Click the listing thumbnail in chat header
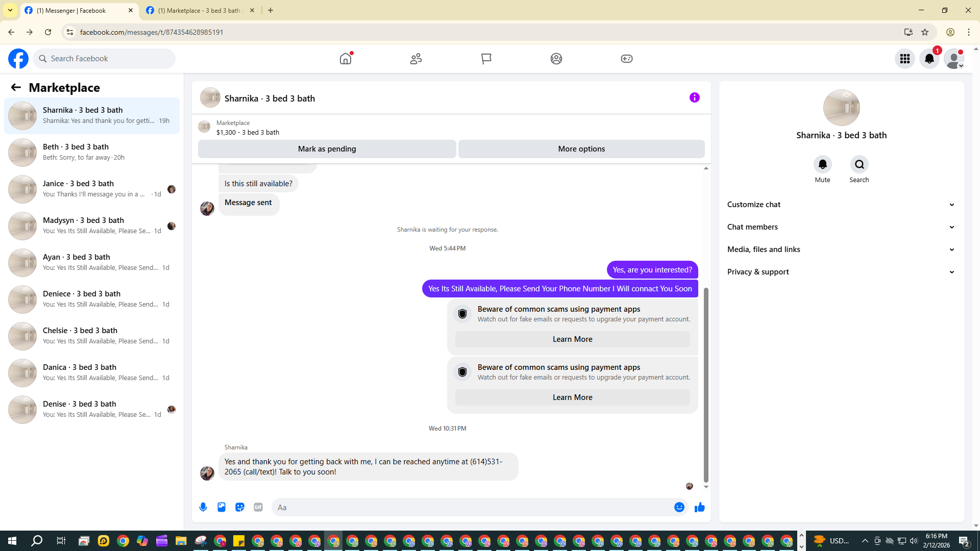Image resolution: width=980 pixels, height=551 pixels. click(210, 97)
